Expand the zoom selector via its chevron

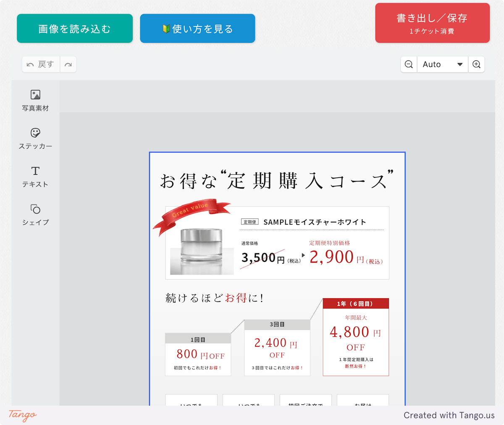pos(461,64)
